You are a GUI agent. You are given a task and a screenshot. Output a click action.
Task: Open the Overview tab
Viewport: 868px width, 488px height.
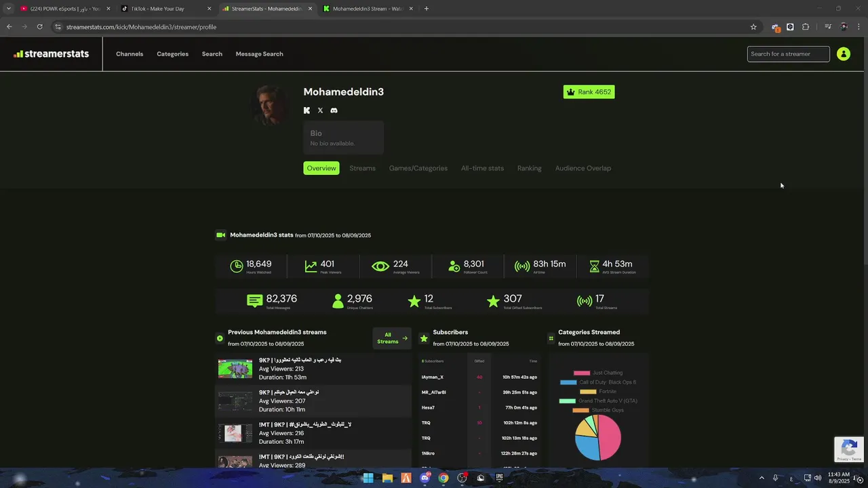coord(321,168)
